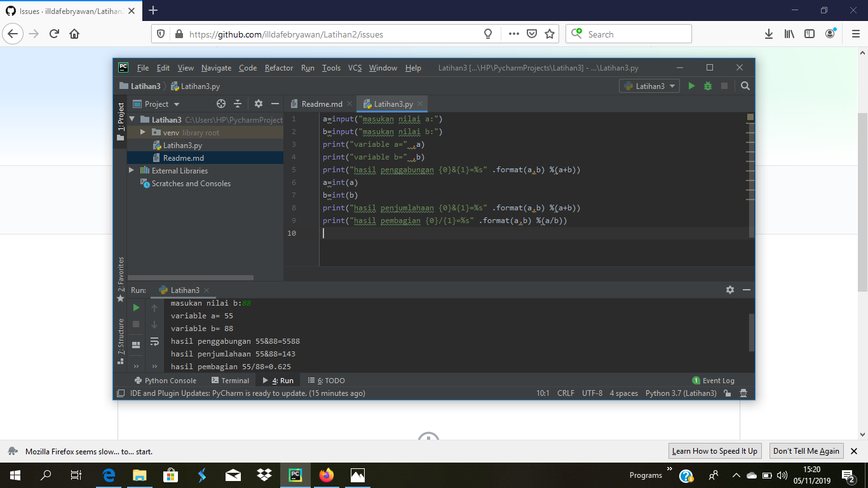Select Scratches and Consoles node

coord(191,183)
